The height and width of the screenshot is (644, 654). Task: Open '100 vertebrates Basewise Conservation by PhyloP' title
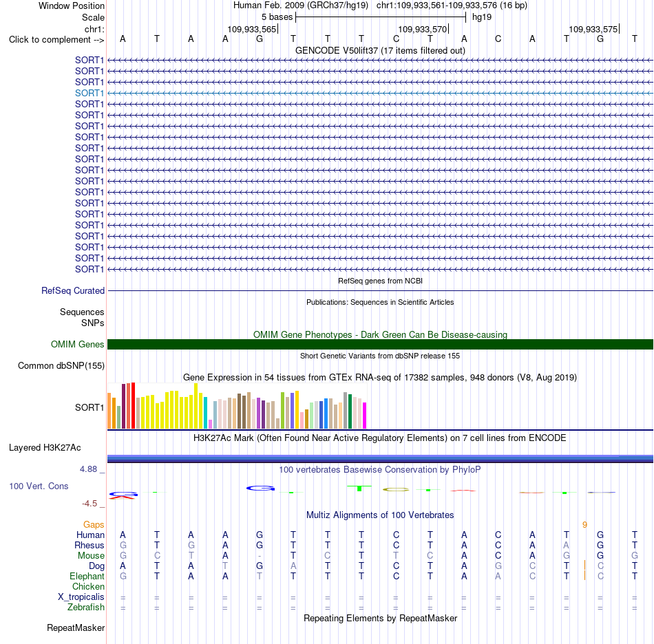380,470
